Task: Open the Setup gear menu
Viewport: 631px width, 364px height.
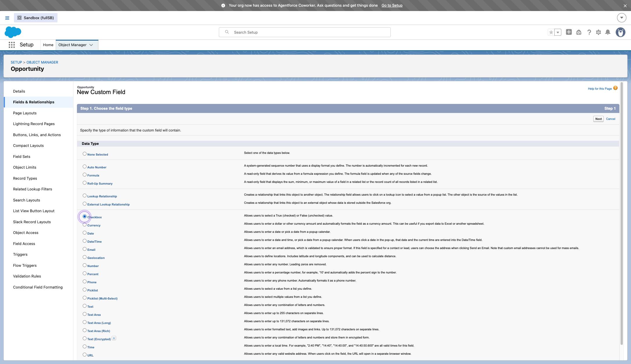Action: (598, 32)
